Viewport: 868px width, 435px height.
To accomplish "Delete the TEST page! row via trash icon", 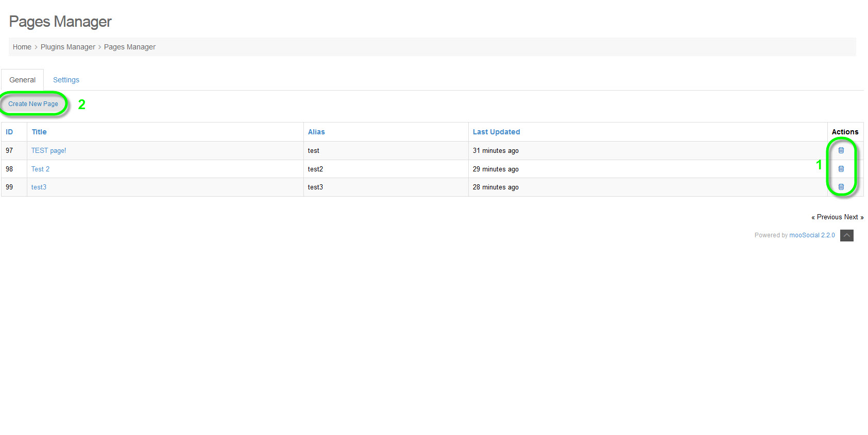I will 841,150.
